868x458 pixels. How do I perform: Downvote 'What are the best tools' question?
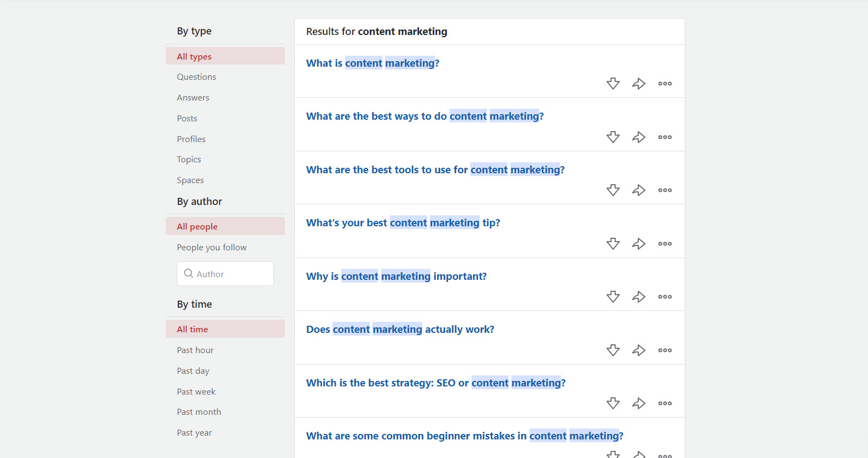point(613,190)
